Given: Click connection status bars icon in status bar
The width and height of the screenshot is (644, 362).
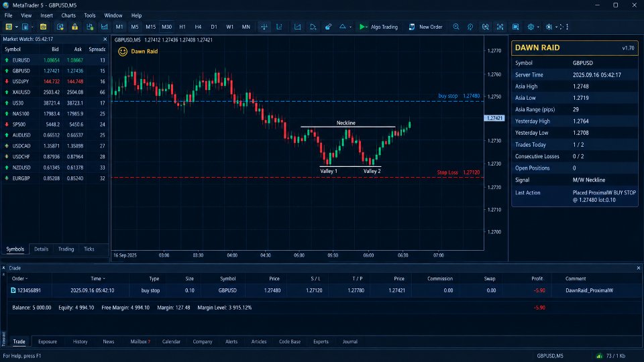Looking at the screenshot, I should pyautogui.click(x=599, y=356).
